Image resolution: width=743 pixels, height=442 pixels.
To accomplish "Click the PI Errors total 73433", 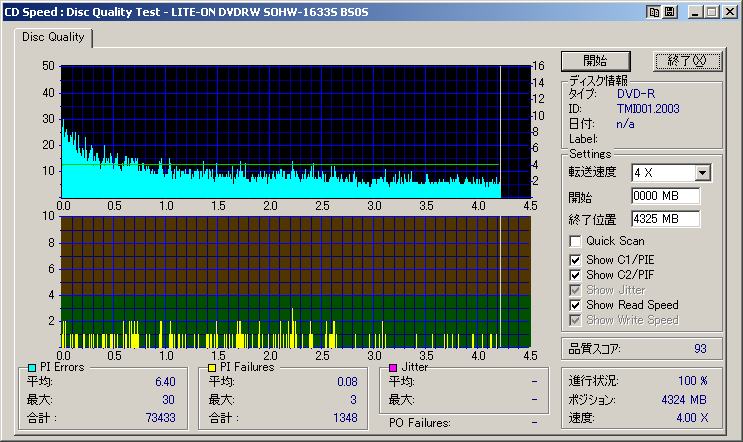I will pos(161,418).
